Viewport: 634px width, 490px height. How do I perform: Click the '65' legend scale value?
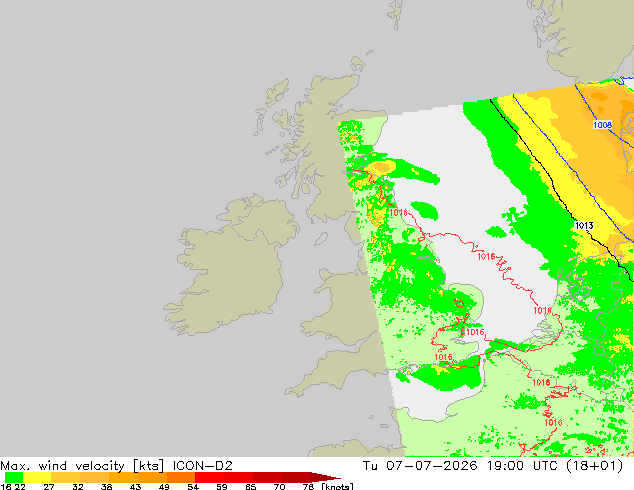[x=251, y=486]
